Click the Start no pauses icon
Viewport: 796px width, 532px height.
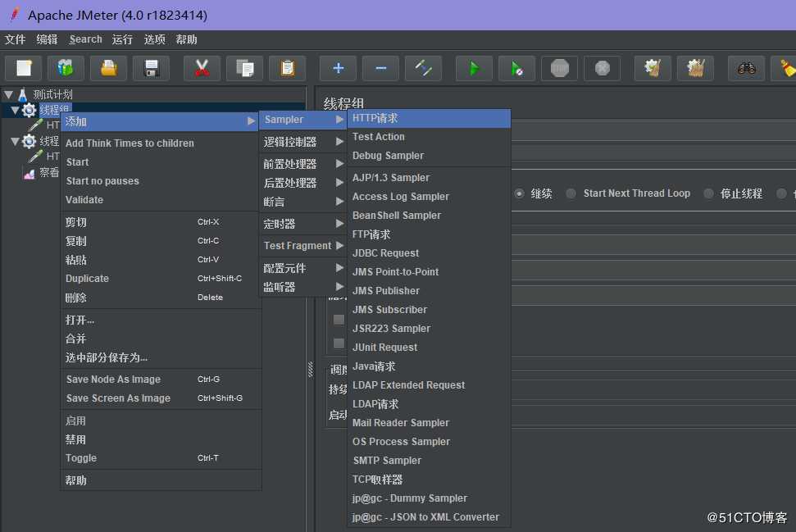pos(516,68)
